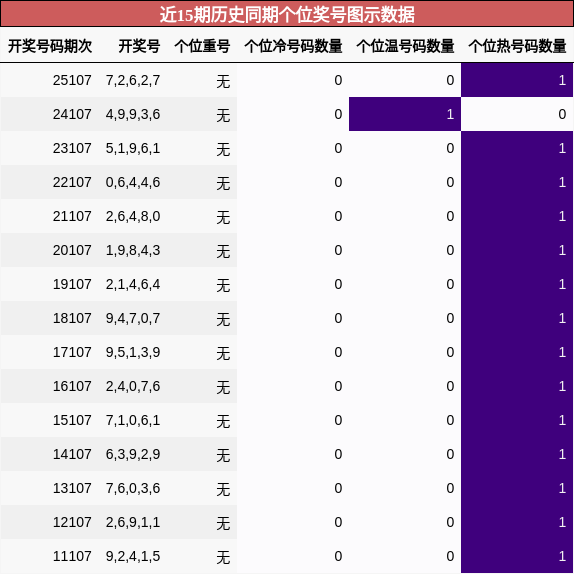This screenshot has height=574, width=574.
Task: Click the hot-count 0 cell in row 24107
Action: [x=517, y=114]
